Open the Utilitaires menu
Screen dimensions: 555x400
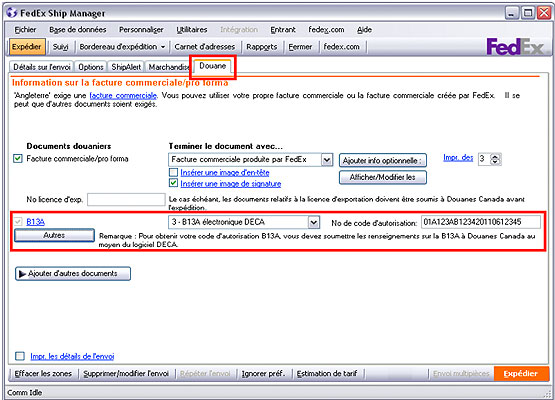[x=192, y=30]
